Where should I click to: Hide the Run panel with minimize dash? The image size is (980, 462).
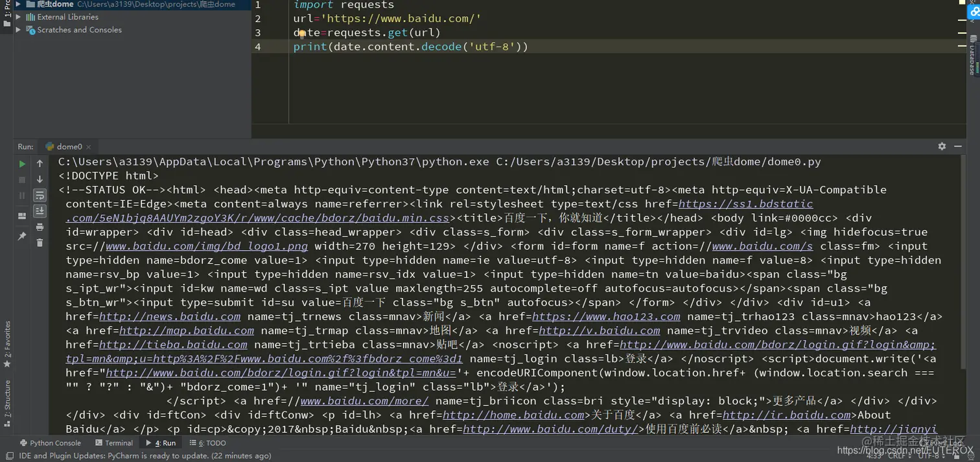pyautogui.click(x=958, y=146)
